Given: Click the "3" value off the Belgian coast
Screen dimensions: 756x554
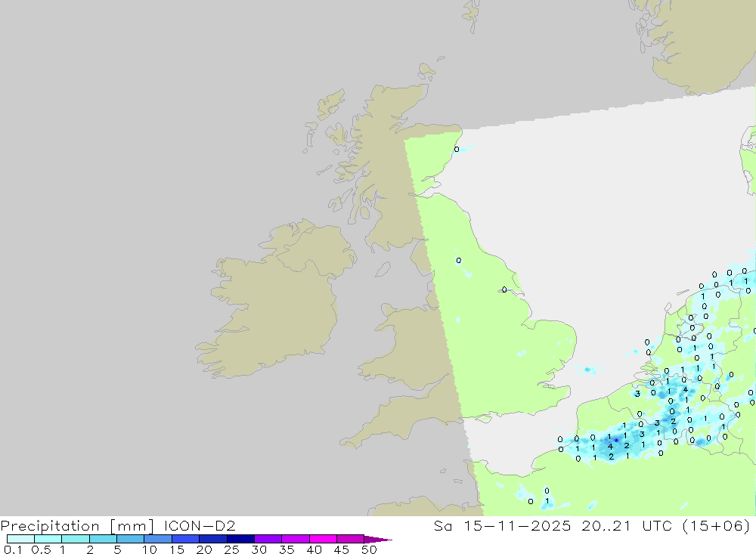Looking at the screenshot, I should pyautogui.click(x=637, y=394).
